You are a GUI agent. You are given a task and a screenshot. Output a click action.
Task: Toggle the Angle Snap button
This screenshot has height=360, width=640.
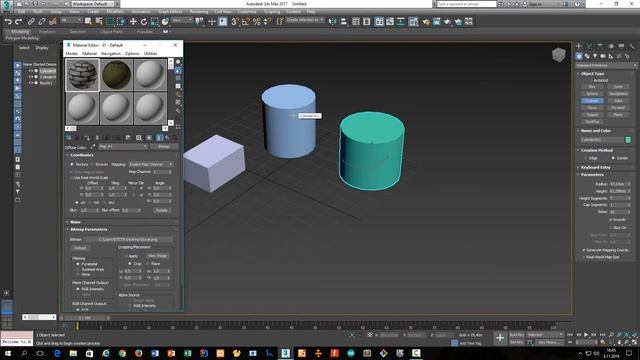click(x=246, y=22)
